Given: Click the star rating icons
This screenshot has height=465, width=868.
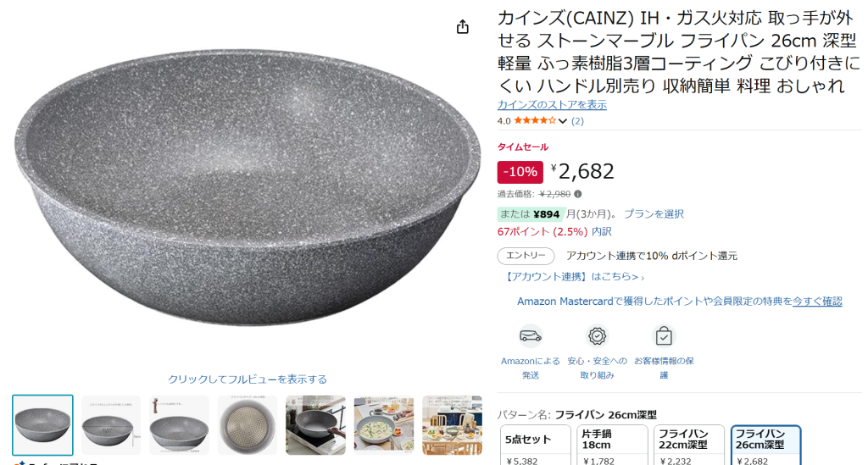Looking at the screenshot, I should click(x=535, y=120).
